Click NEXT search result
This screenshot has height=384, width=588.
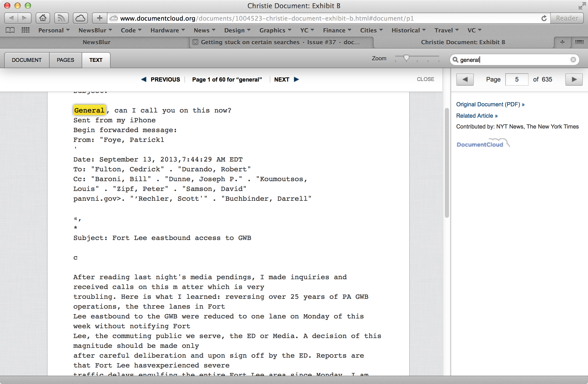point(287,79)
